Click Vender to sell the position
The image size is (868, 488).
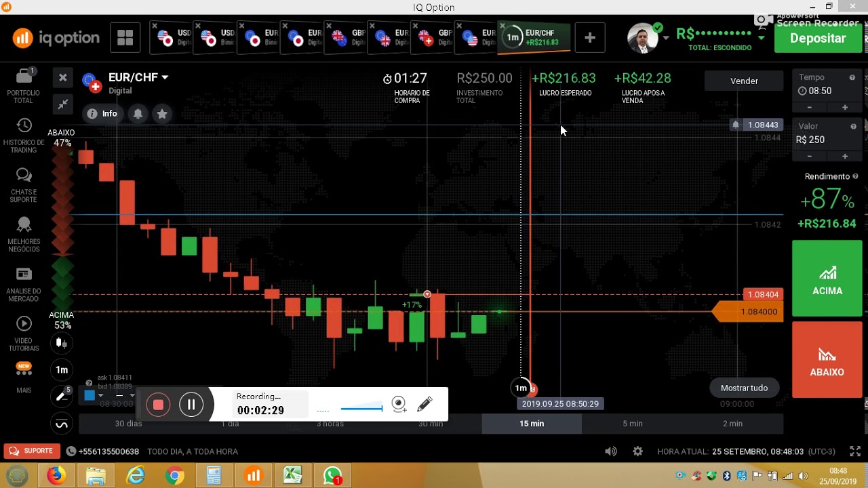[744, 81]
